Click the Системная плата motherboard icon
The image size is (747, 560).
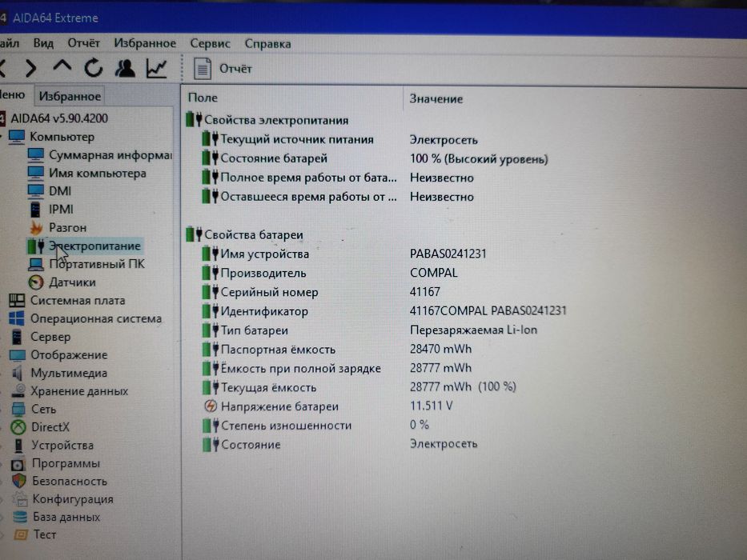(x=17, y=301)
